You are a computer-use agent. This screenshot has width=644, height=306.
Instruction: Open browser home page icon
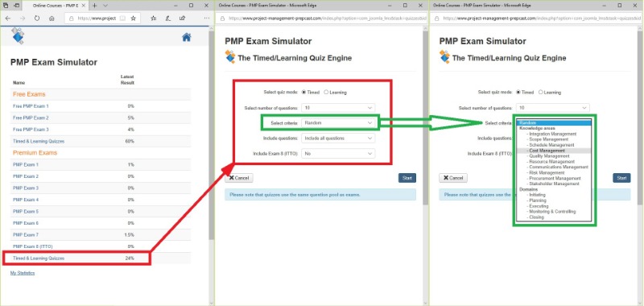click(x=52, y=19)
